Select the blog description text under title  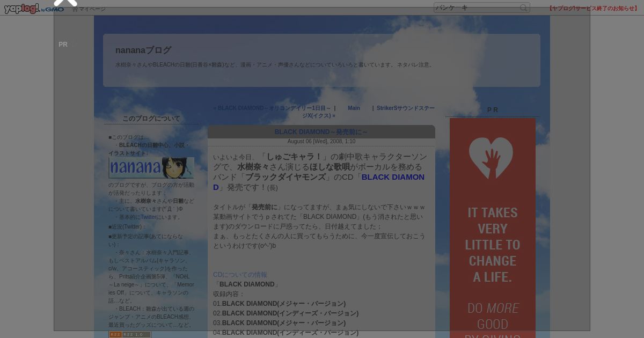pos(275,65)
